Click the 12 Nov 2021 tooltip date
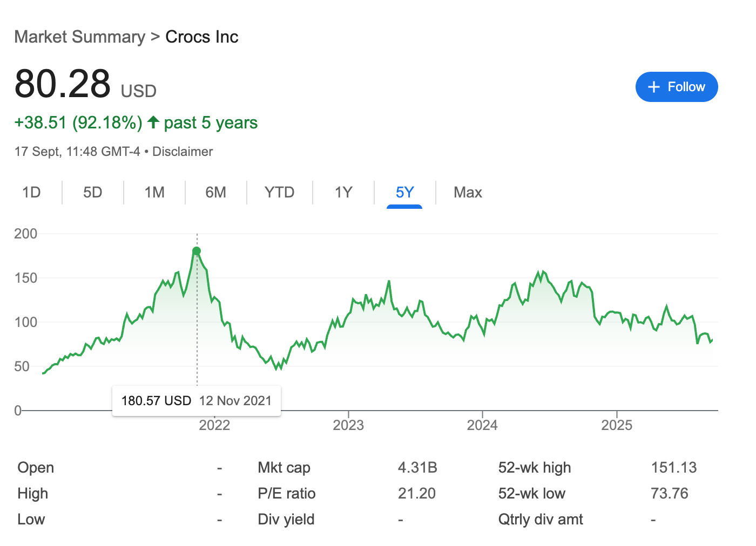 point(235,401)
